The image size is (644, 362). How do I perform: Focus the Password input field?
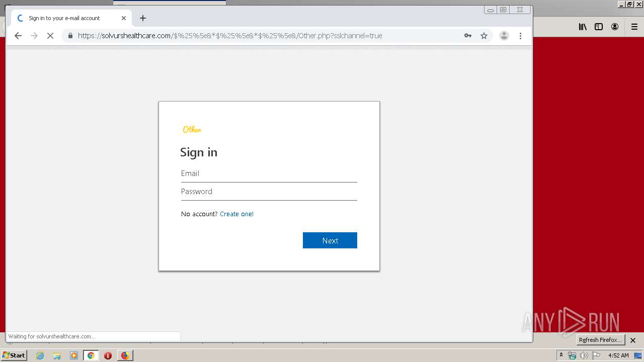coord(269,192)
